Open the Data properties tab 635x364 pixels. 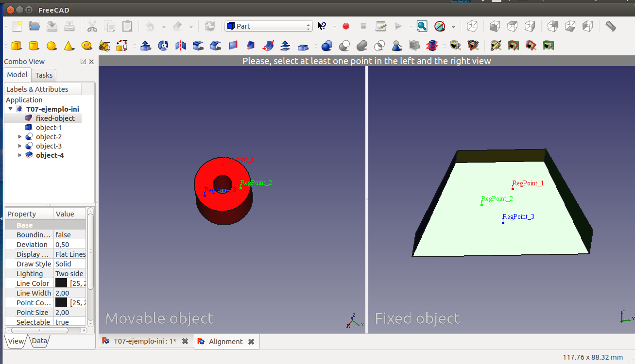(x=39, y=341)
